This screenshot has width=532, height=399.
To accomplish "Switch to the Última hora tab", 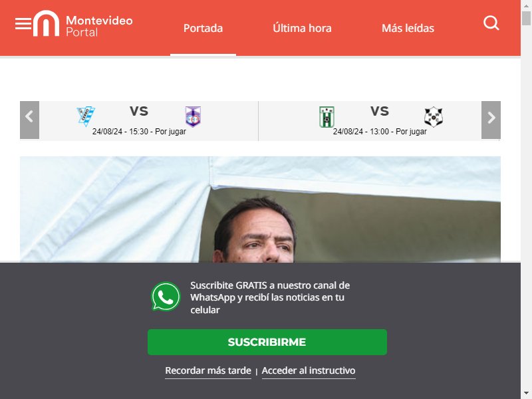I will (302, 28).
